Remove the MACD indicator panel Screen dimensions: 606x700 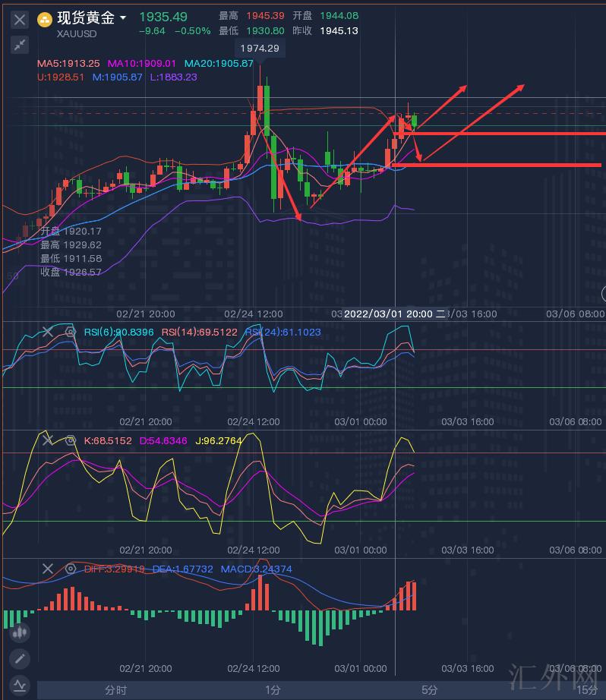pyautogui.click(x=48, y=569)
